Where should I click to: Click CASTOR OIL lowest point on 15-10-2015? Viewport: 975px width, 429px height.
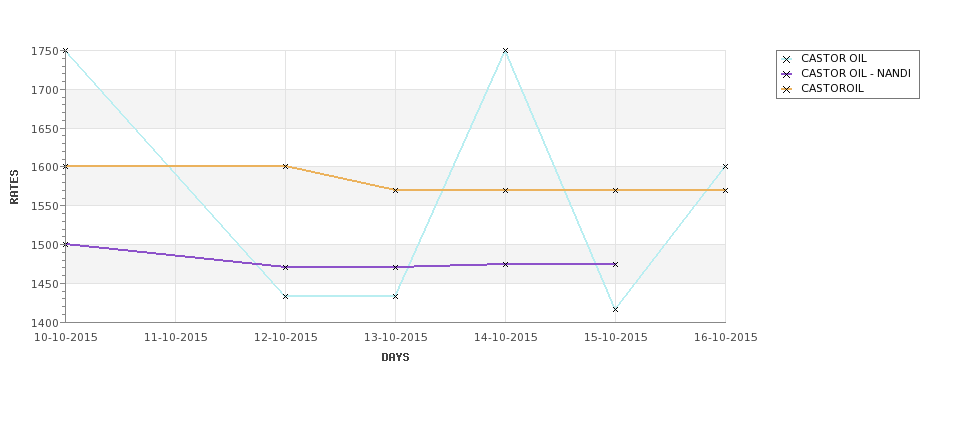pos(616,310)
